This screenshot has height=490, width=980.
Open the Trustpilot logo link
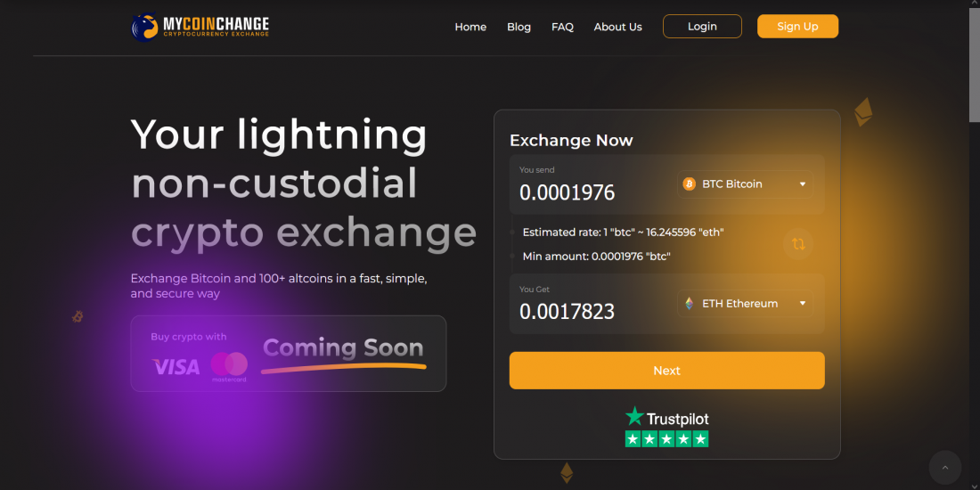tap(667, 417)
